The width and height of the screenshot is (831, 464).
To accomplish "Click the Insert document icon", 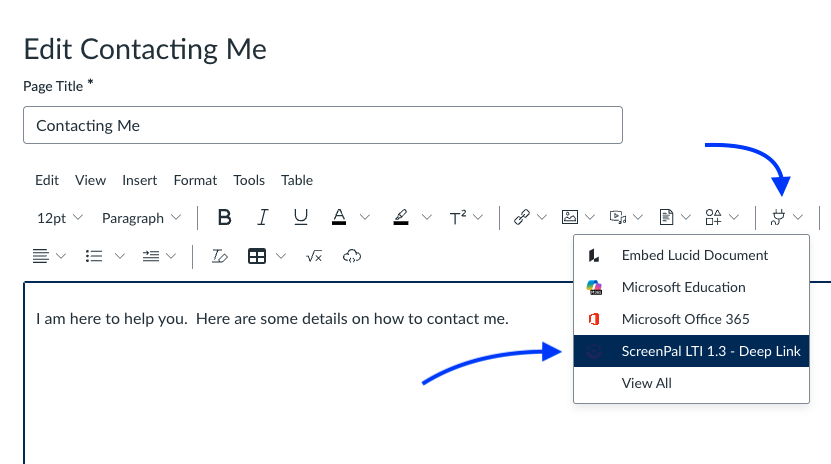I will click(x=666, y=217).
